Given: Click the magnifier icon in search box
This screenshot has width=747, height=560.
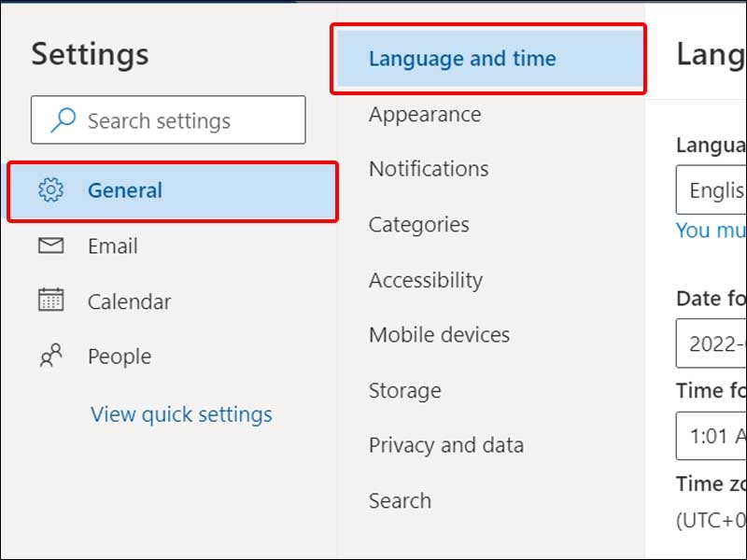Looking at the screenshot, I should [63, 120].
